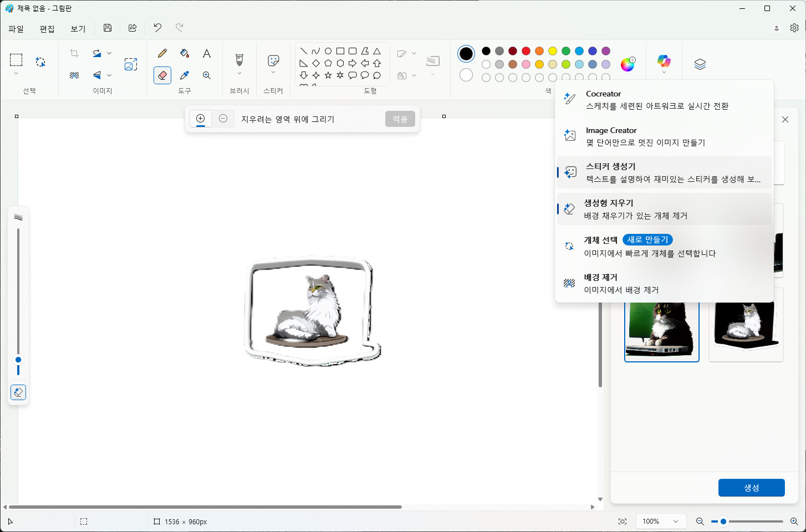
Task: Toggle add-area mode for generative erase
Action: tap(201, 119)
